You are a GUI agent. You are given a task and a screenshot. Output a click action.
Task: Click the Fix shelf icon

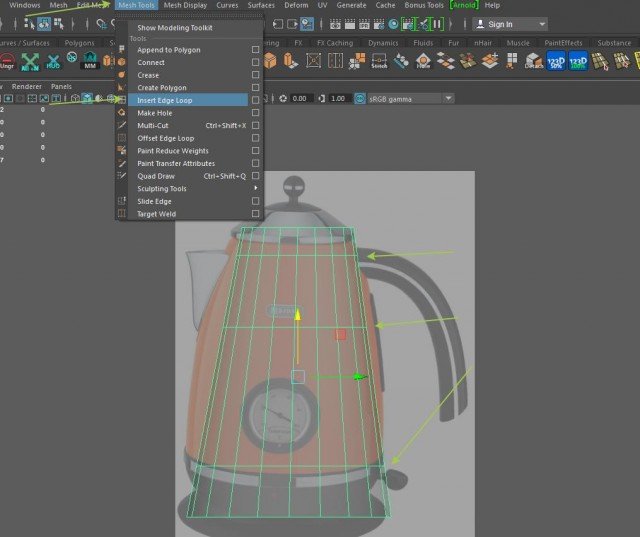pyautogui.click(x=424, y=63)
